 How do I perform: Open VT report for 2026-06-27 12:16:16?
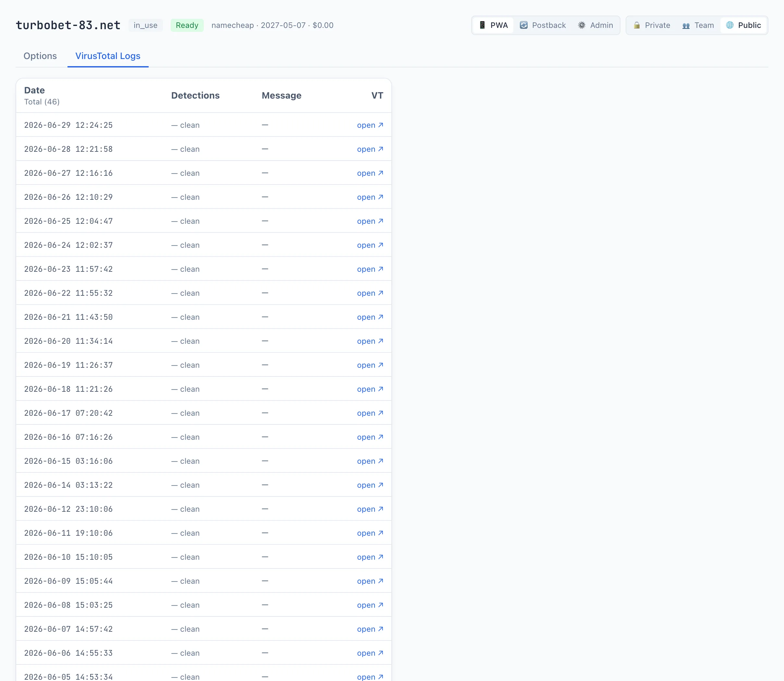(x=370, y=173)
